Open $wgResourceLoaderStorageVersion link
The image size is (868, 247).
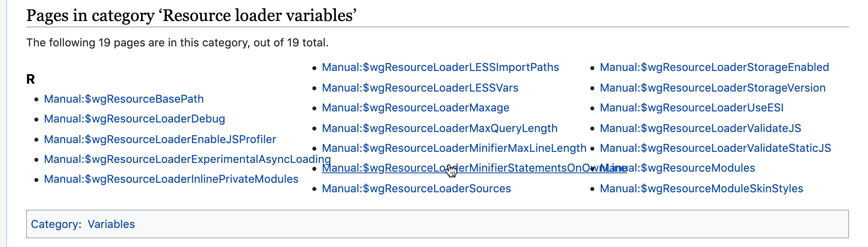712,88
